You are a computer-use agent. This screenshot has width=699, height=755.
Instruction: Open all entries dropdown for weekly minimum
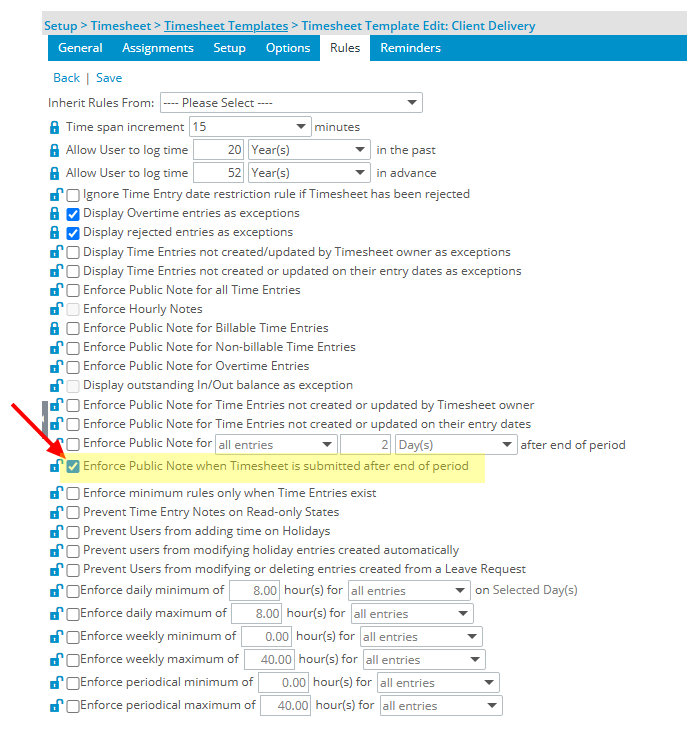pos(421,637)
